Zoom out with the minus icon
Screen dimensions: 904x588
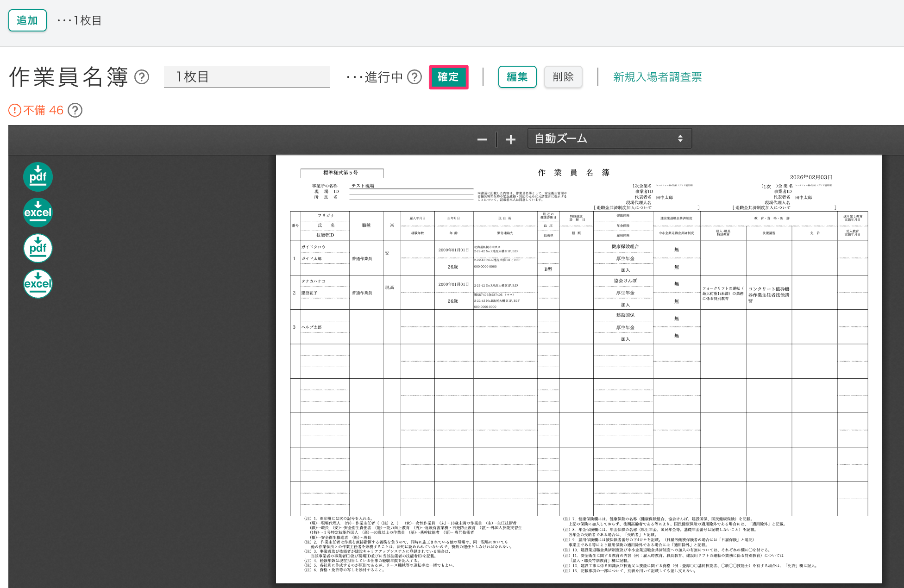pyautogui.click(x=482, y=139)
